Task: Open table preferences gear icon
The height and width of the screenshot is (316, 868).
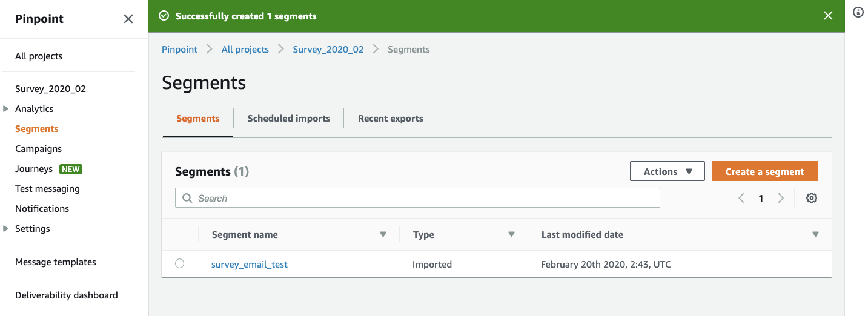Action: click(812, 198)
